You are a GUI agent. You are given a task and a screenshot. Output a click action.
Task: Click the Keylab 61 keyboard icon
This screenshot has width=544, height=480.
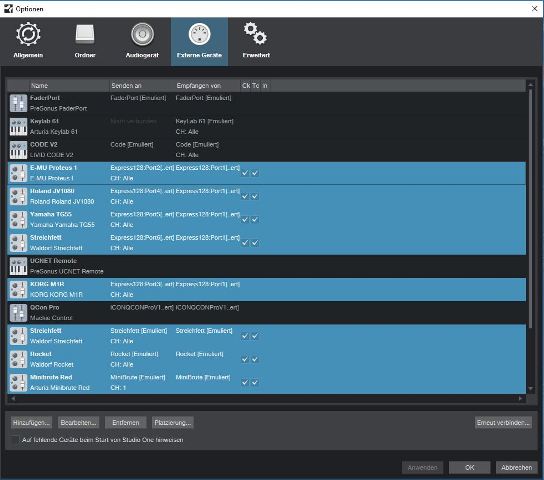coord(18,127)
